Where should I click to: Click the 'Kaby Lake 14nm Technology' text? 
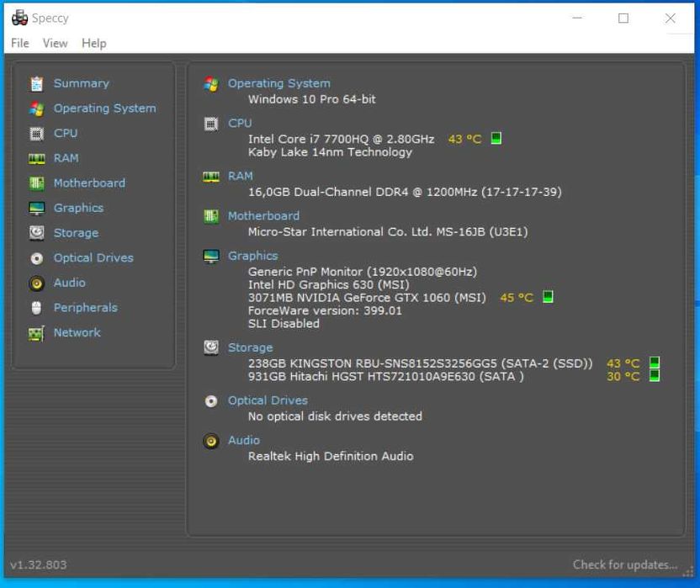point(331,152)
